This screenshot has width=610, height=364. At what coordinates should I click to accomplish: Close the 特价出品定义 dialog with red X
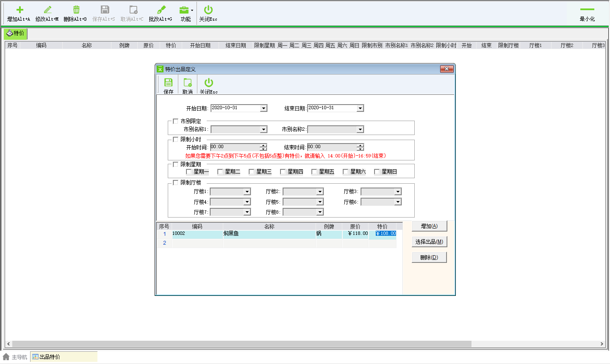click(447, 69)
